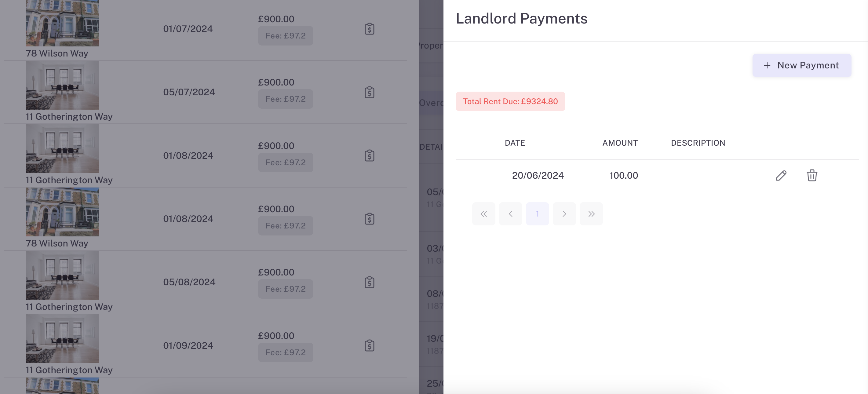Viewport: 868px width, 394px height.
Task: Jump to last page of payments
Action: (x=591, y=214)
